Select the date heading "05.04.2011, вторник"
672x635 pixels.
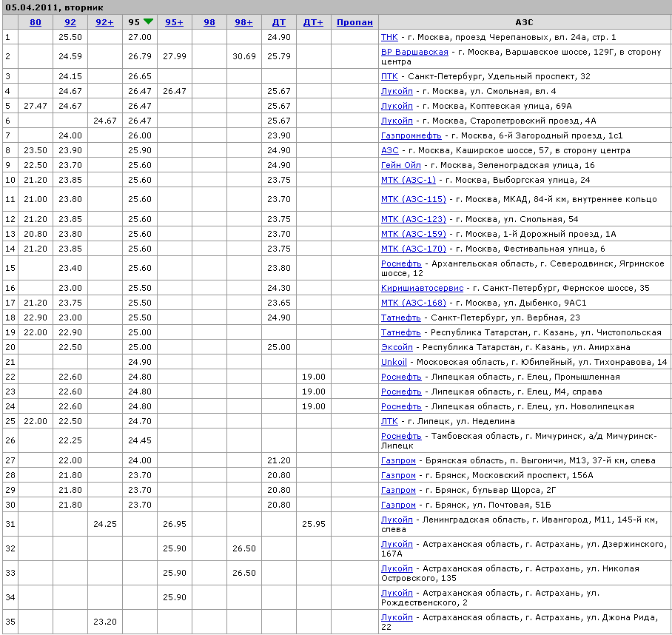tap(55, 7)
